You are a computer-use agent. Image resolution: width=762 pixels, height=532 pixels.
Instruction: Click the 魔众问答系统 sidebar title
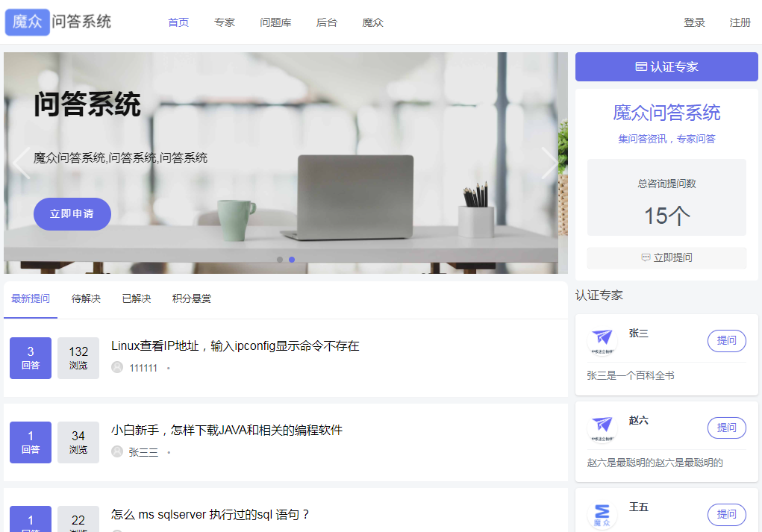(x=666, y=113)
